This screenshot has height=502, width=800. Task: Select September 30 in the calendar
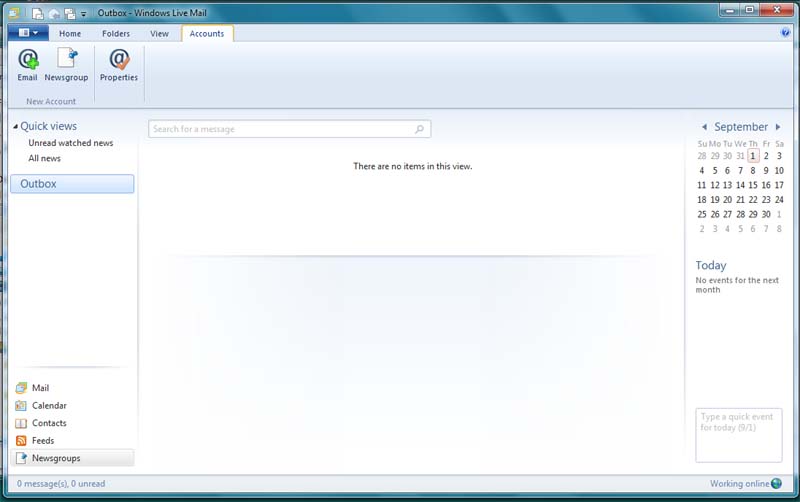pyautogui.click(x=766, y=214)
